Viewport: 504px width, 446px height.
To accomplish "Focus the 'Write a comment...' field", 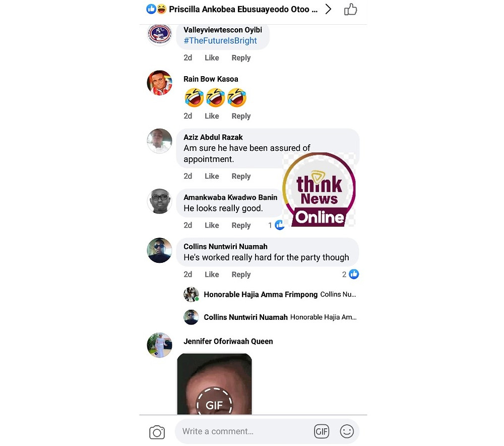I will (244, 431).
